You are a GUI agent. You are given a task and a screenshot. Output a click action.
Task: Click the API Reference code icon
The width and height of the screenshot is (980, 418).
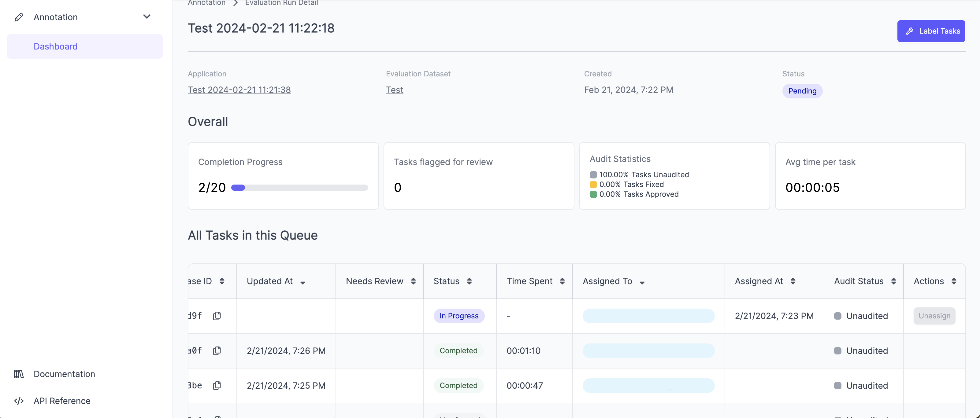tap(19, 401)
